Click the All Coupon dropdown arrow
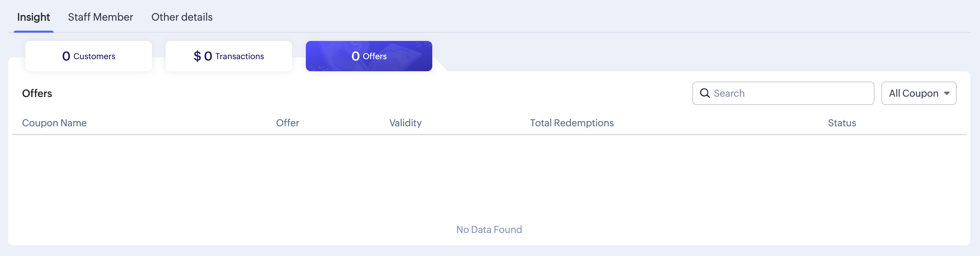The height and width of the screenshot is (256, 980). 947,94
